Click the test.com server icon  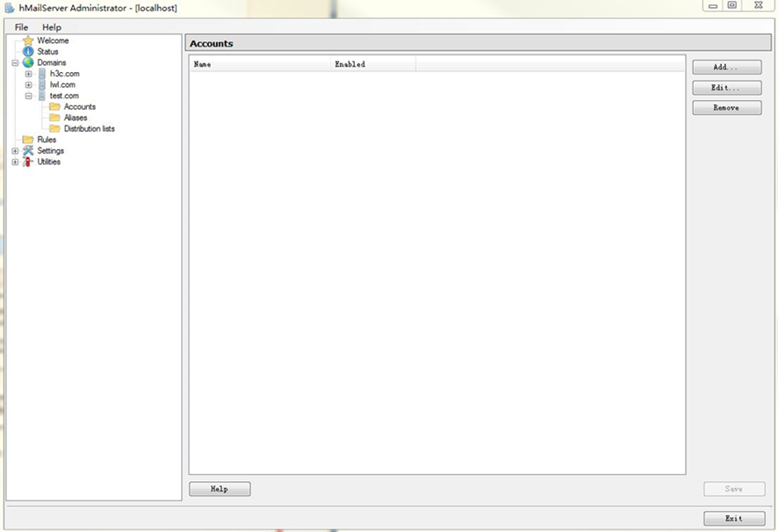[x=41, y=96]
